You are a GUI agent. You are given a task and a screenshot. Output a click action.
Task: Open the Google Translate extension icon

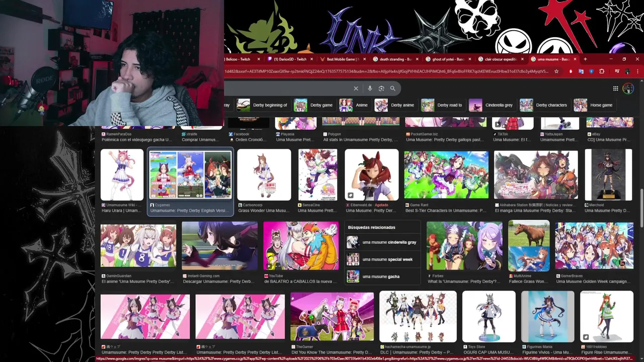tap(581, 71)
